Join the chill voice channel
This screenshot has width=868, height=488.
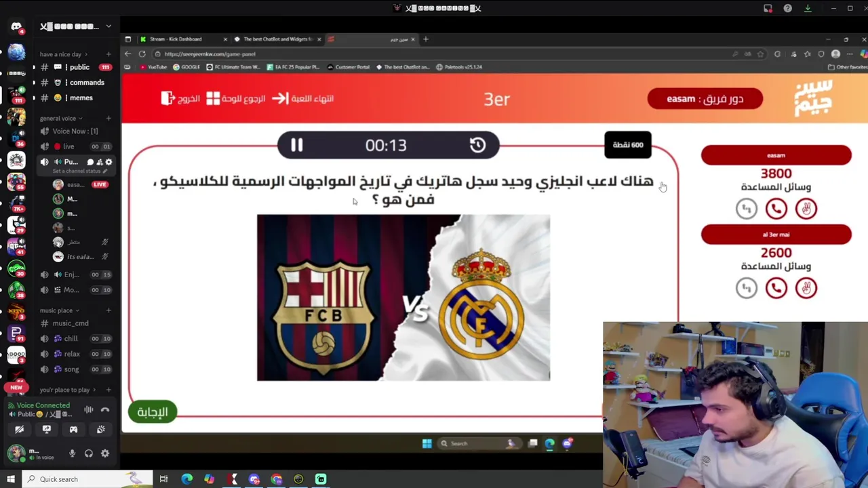75,338
